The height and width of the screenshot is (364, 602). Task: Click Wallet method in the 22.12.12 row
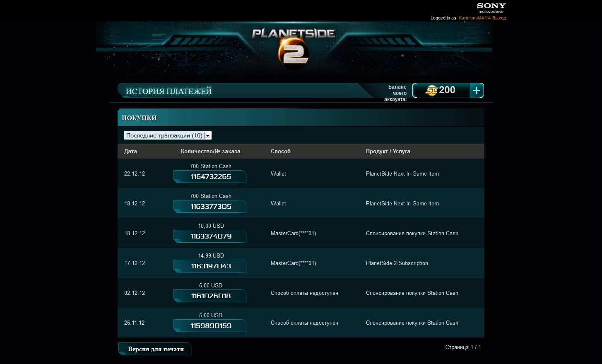pyautogui.click(x=278, y=174)
